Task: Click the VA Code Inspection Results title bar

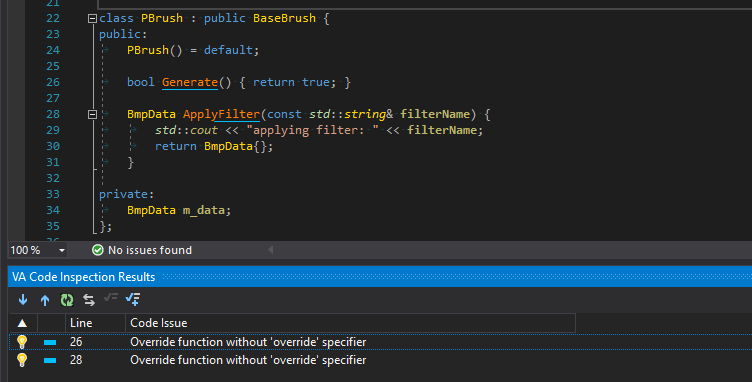Action: point(380,277)
